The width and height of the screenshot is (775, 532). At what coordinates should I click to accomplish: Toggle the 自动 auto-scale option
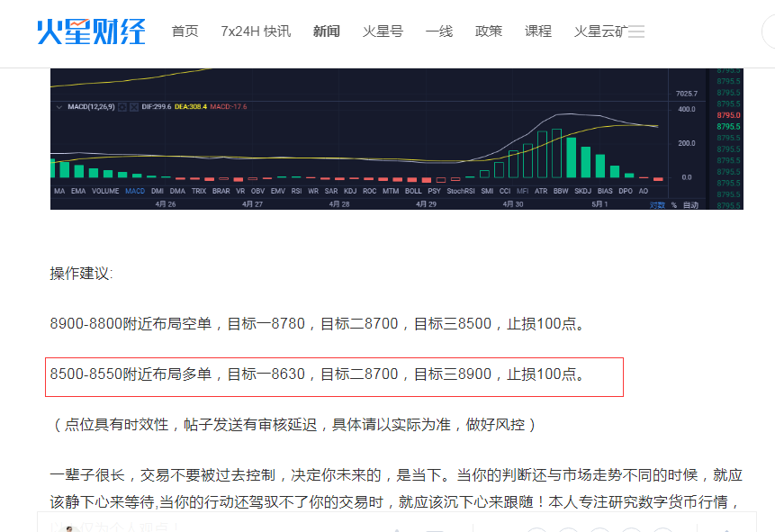[x=691, y=205]
